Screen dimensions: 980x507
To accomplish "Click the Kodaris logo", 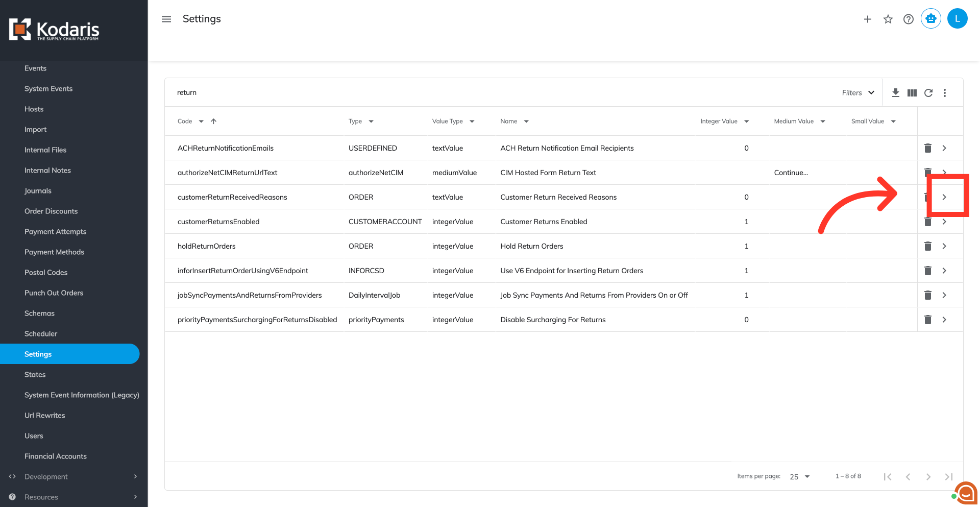I will point(54,30).
